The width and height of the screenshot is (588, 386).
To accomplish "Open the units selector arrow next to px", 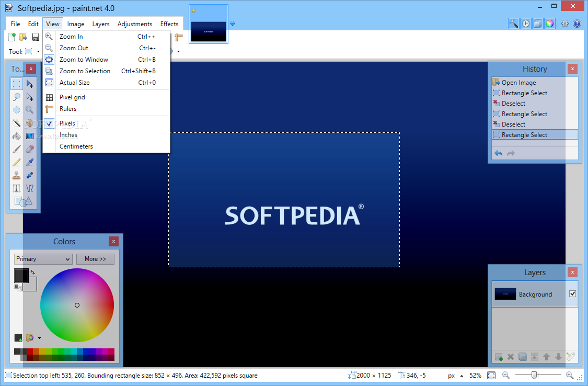I will click(x=462, y=376).
